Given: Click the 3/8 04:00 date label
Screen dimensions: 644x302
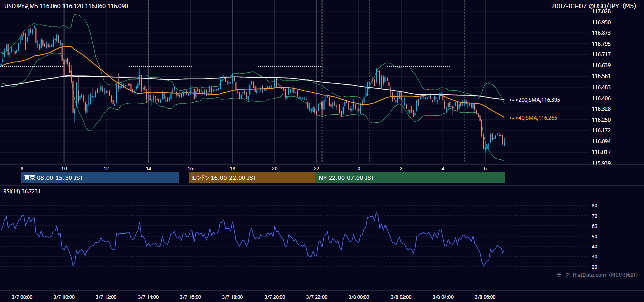Looking at the screenshot, I should tap(443, 297).
